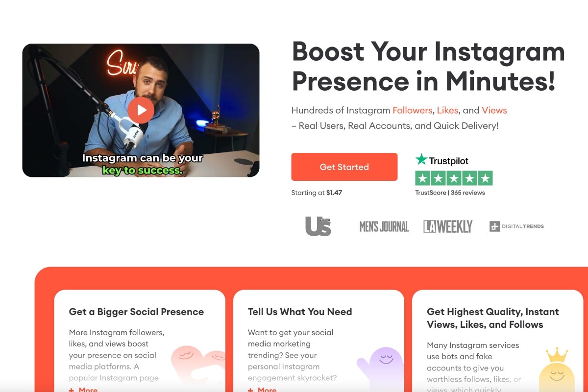Click the yellow crowned character illustration
This screenshot has width=588, height=392.
557,370
